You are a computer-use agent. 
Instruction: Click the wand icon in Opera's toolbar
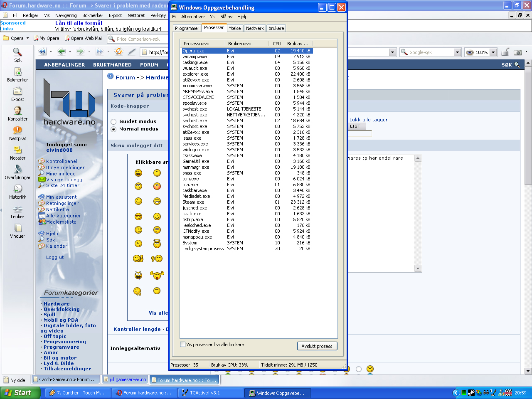(x=132, y=52)
